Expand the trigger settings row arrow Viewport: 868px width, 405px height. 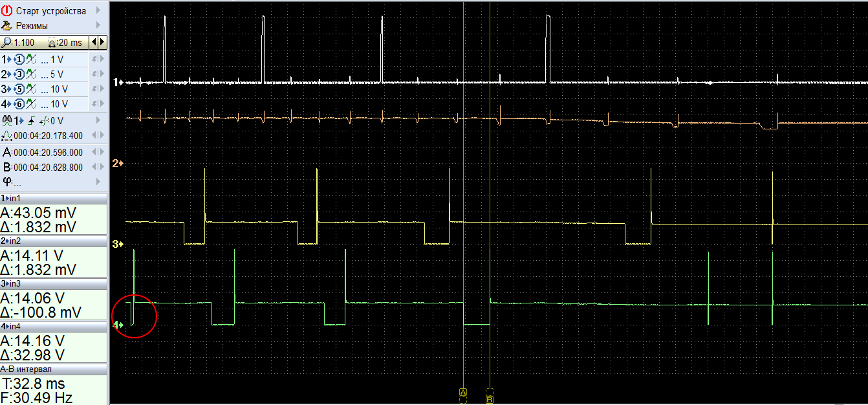pos(99,120)
